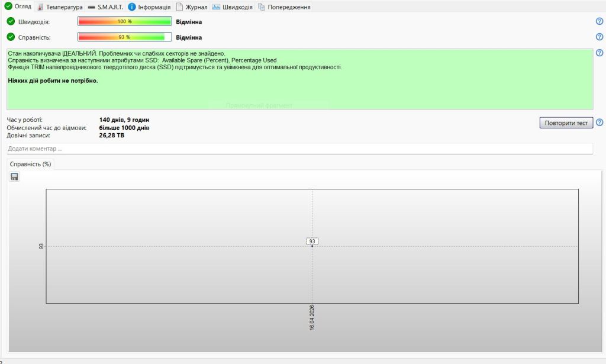Click the 16.04.2026 date label under chart
Image resolution: width=606 pixels, height=364 pixels.
(x=312, y=317)
